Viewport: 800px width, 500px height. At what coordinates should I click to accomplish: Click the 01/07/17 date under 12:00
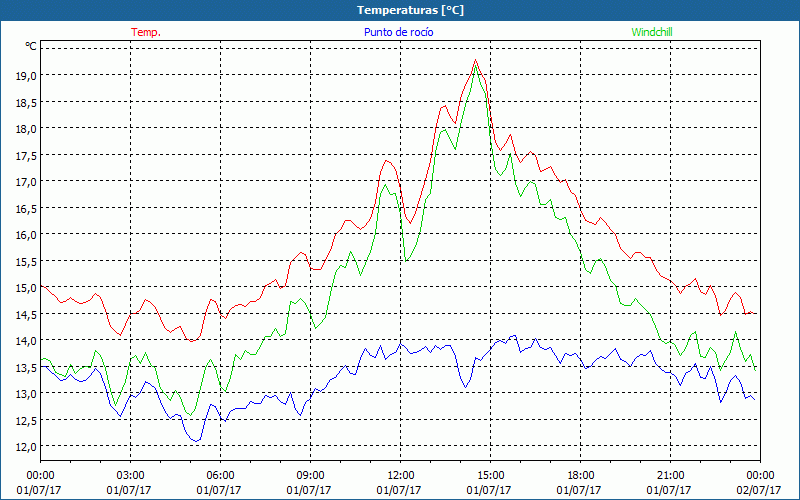coord(399,490)
